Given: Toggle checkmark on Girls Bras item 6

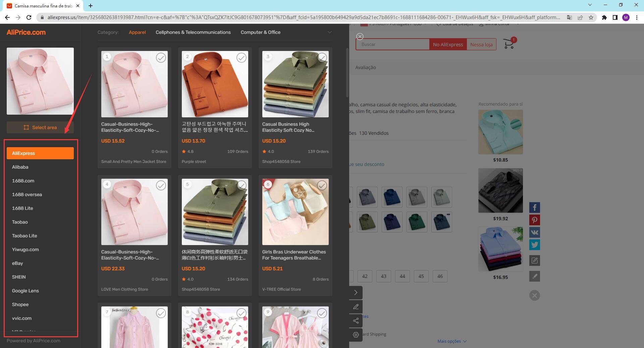Looking at the screenshot, I should 322,185.
